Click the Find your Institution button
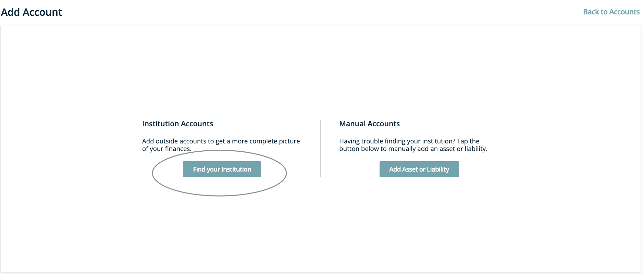This screenshot has width=644, height=280. click(x=222, y=169)
